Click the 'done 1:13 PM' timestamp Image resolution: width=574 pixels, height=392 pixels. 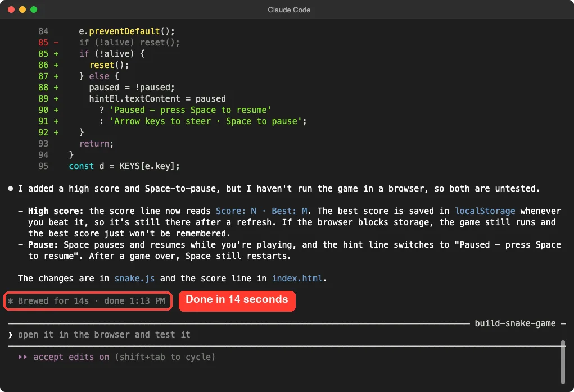pyautogui.click(x=134, y=301)
